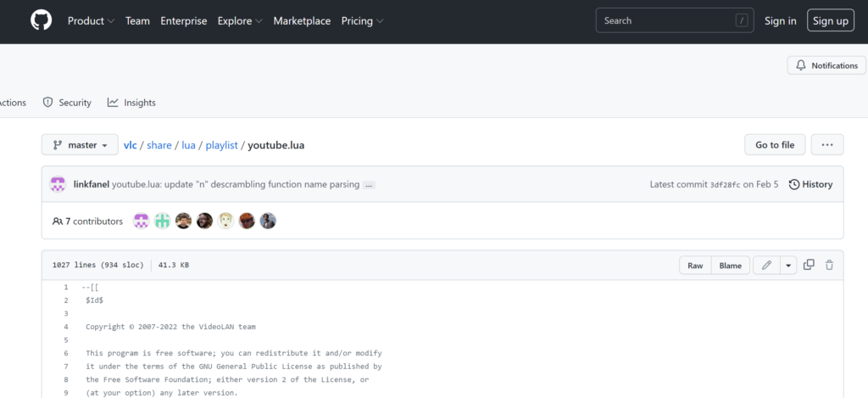This screenshot has height=398, width=868.
Task: Click the last contributor avatar
Action: click(x=268, y=221)
